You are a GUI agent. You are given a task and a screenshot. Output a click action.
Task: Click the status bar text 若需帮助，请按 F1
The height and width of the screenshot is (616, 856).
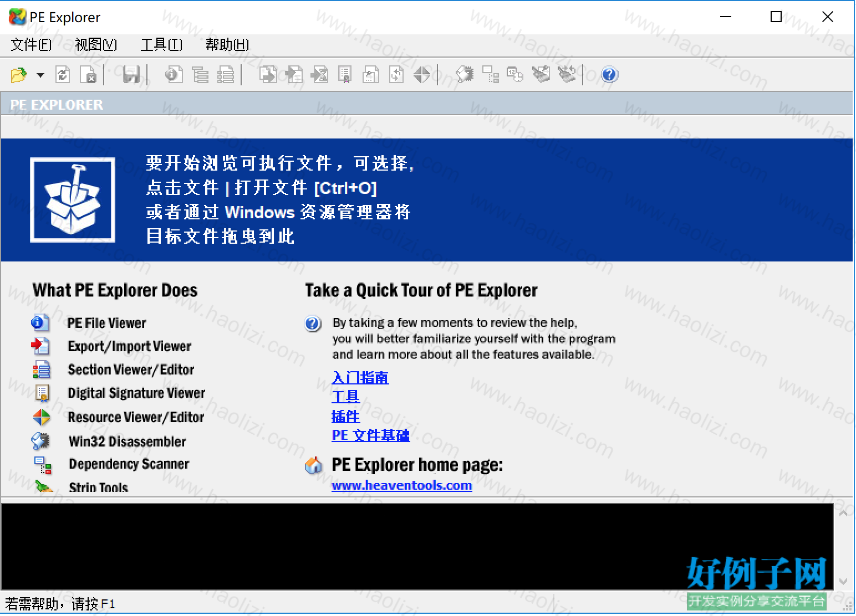(x=60, y=604)
